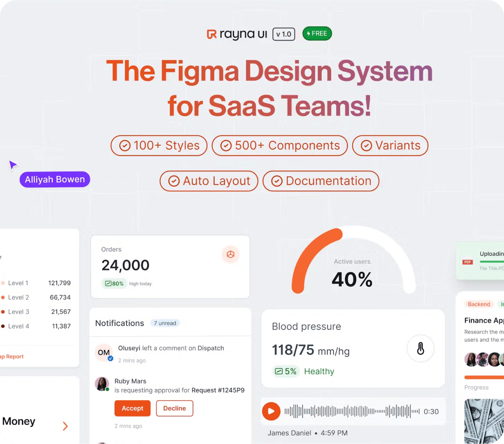Click the OM avatar in Notifications
504x444 pixels.
104,353
